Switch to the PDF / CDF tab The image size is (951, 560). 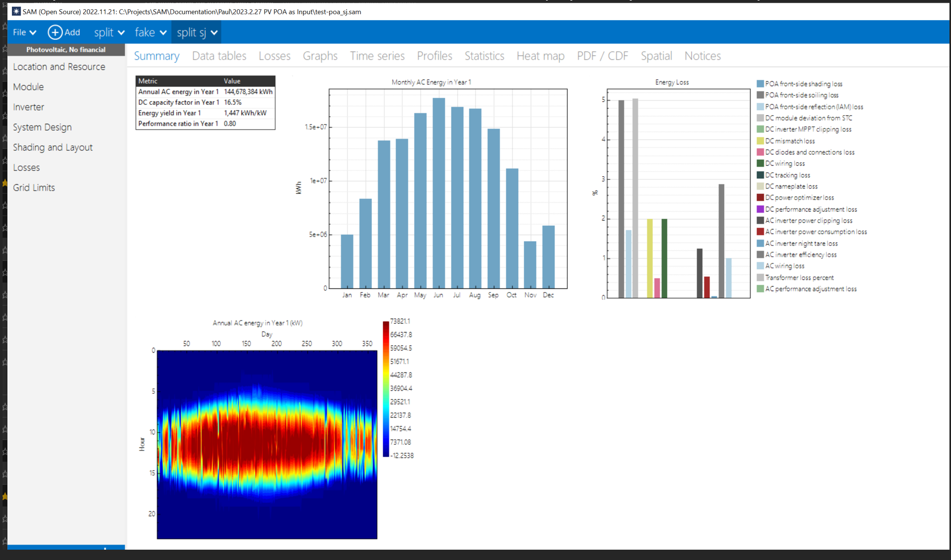602,56
